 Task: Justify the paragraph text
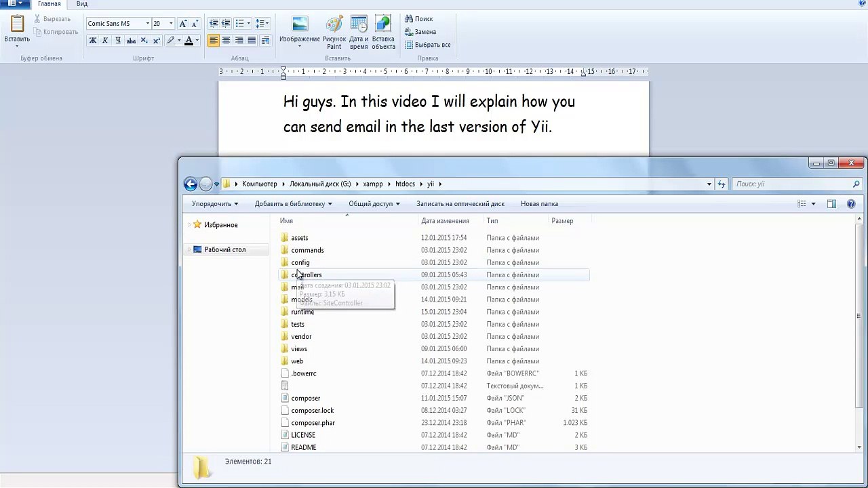(252, 41)
